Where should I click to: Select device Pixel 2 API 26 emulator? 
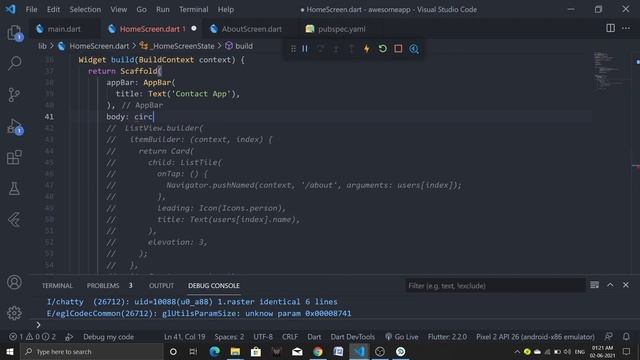tap(535, 337)
